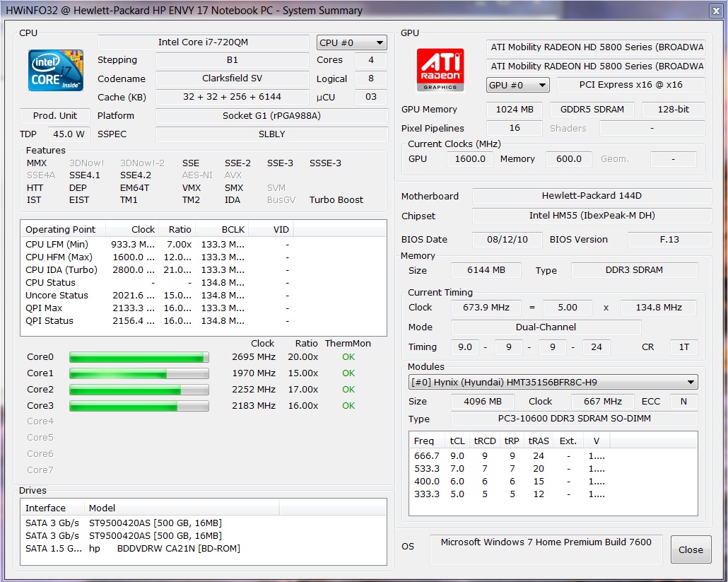Screen dimensions: 728x582
Task: Select the CPU IDA (Turbo) row
Action: click(x=204, y=270)
